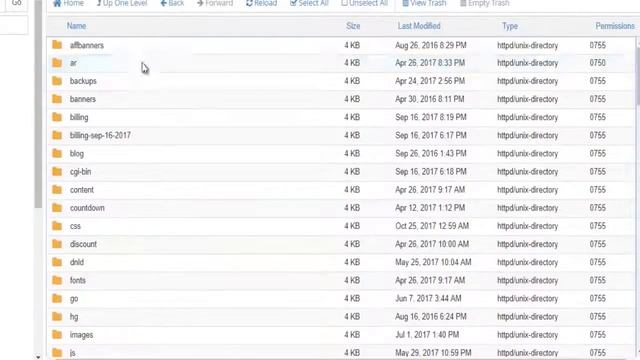Click the fonts folder icon
The height and width of the screenshot is (360, 640).
57,280
